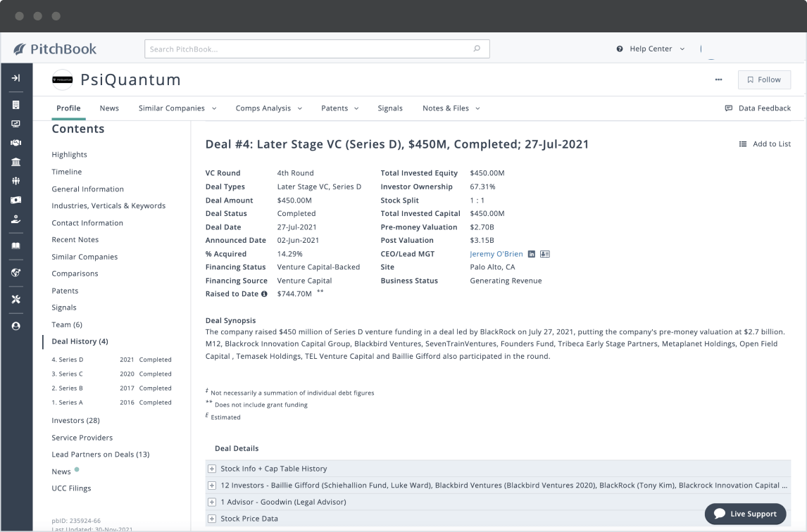This screenshot has width=807, height=532.
Task: Go to Service Providers in Contents
Action: tap(82, 438)
